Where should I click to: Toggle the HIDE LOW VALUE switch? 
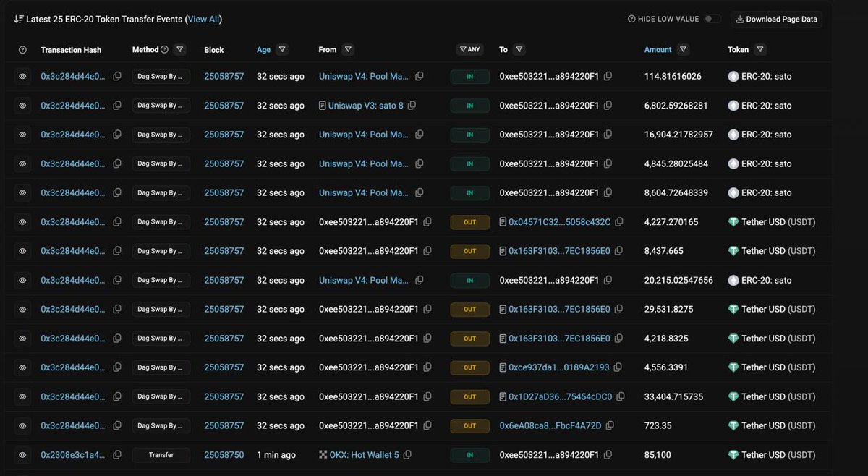point(712,20)
